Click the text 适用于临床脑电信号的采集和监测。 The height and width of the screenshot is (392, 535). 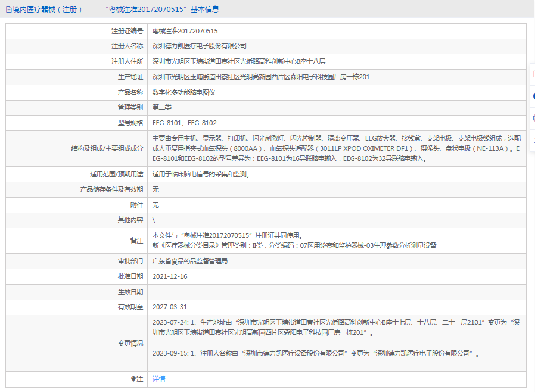click(203, 175)
